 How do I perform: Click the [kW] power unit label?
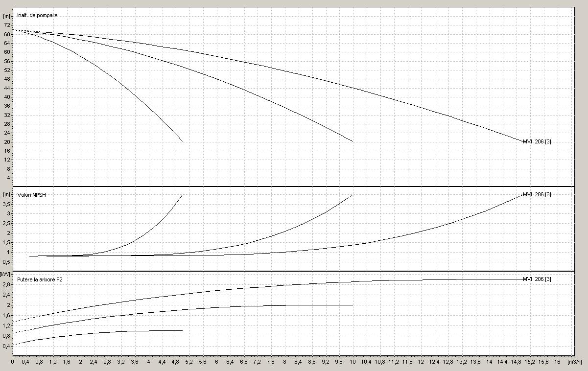[x=7, y=275]
